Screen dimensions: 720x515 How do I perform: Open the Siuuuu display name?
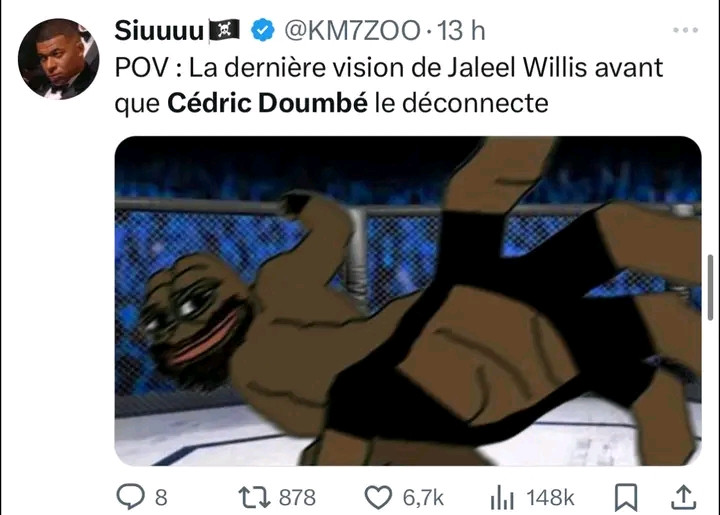point(159,31)
